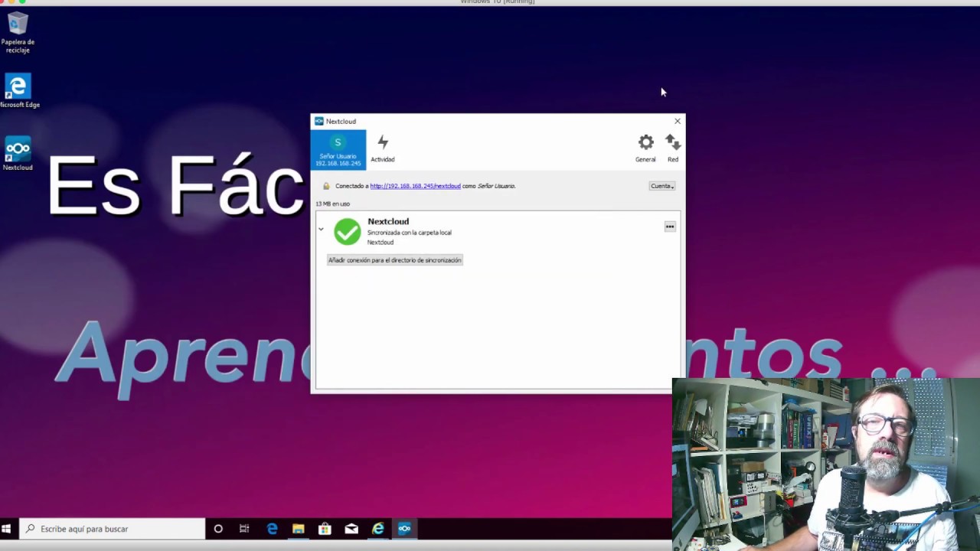
Task: Select the Señor Usuario account tab
Action: [x=338, y=150]
